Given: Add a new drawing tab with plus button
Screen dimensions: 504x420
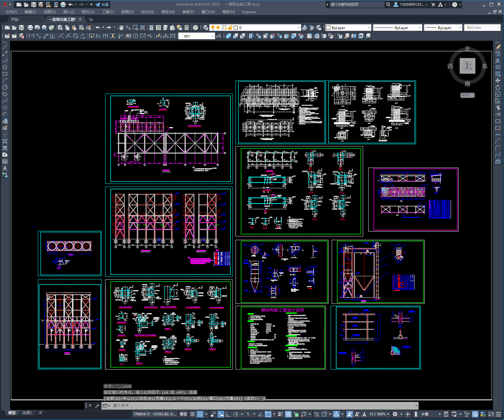Looking at the screenshot, I should click(x=91, y=19).
